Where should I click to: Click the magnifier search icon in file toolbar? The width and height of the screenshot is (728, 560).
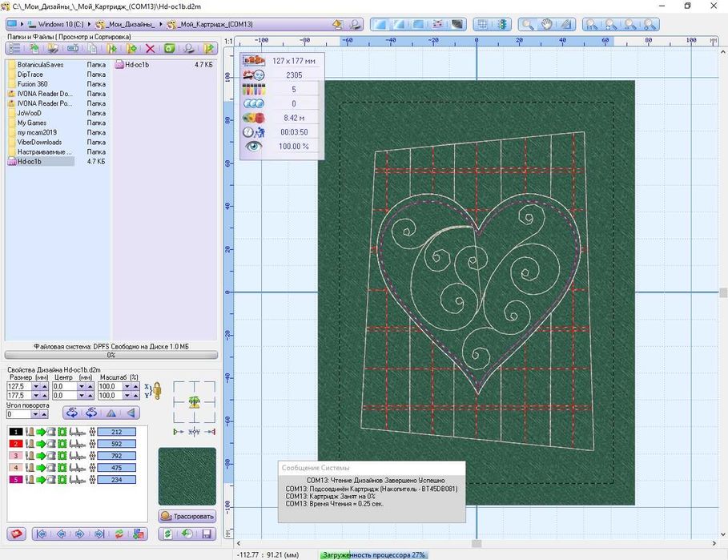coord(188,49)
